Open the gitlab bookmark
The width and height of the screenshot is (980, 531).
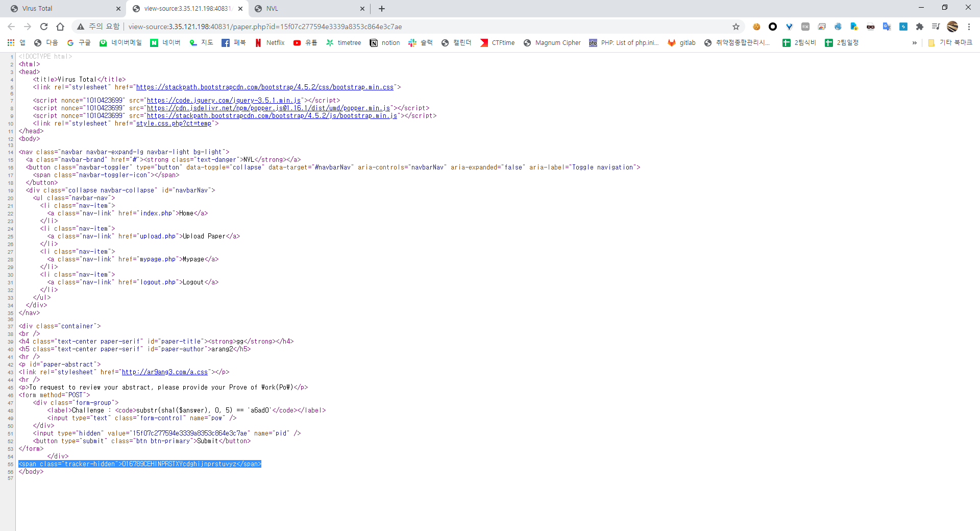pos(682,43)
